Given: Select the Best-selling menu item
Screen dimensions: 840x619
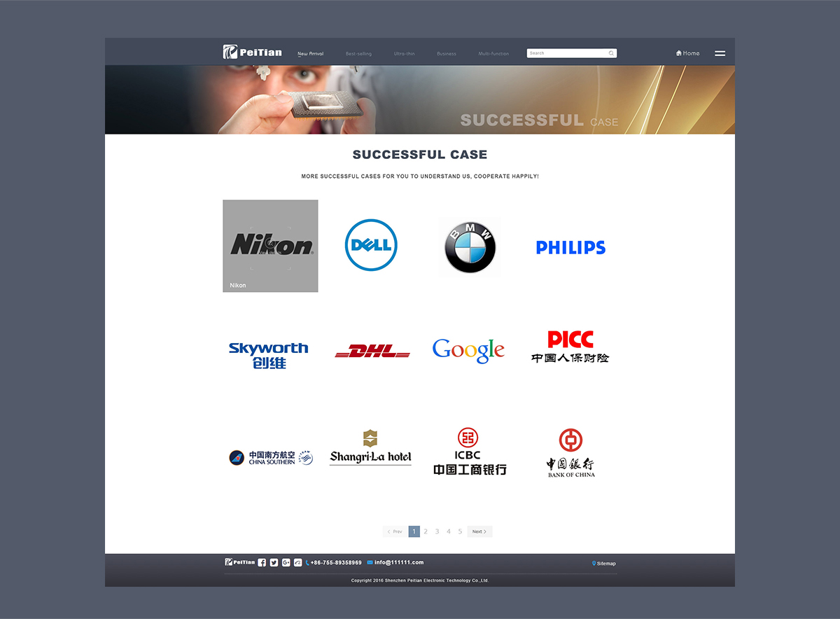Looking at the screenshot, I should [358, 54].
